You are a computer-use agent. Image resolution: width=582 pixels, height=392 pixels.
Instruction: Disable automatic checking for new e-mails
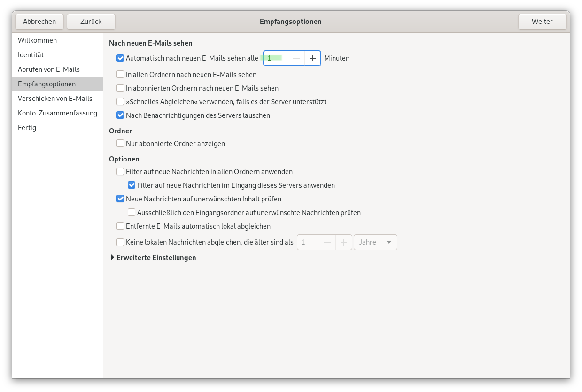tap(120, 59)
